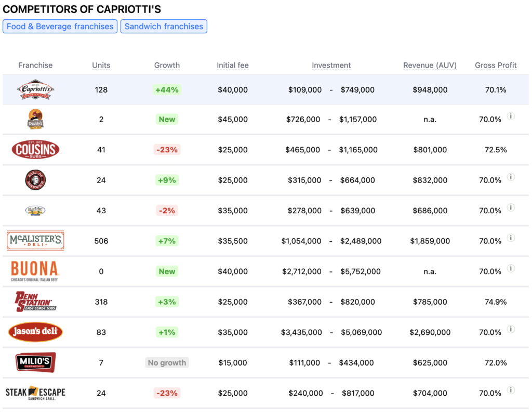
Task: Click the small oval logo in the 43-unit row
Action: 35,211
